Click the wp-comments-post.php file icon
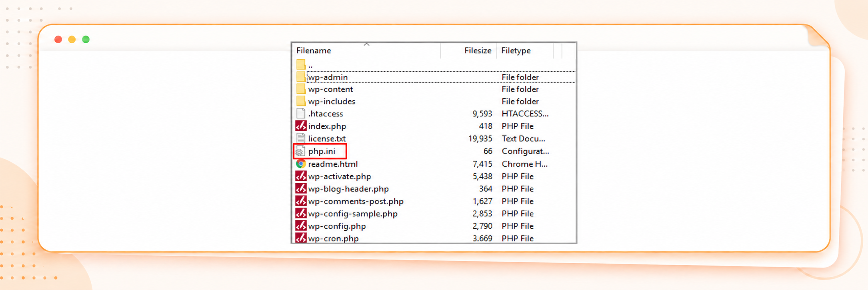868x290 pixels. coord(301,201)
